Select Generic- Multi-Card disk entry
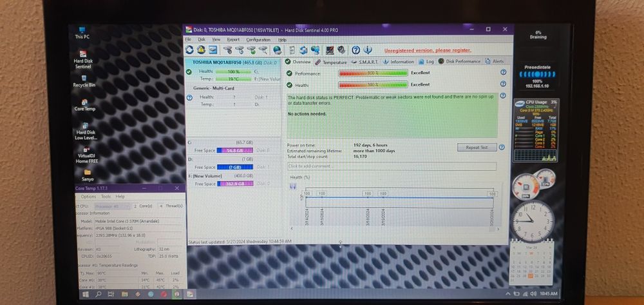644x305 pixels. coord(233,96)
